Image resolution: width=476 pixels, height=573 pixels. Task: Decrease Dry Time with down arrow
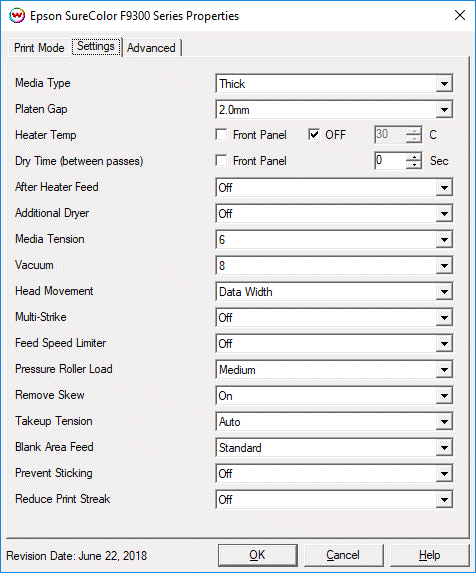coord(414,165)
